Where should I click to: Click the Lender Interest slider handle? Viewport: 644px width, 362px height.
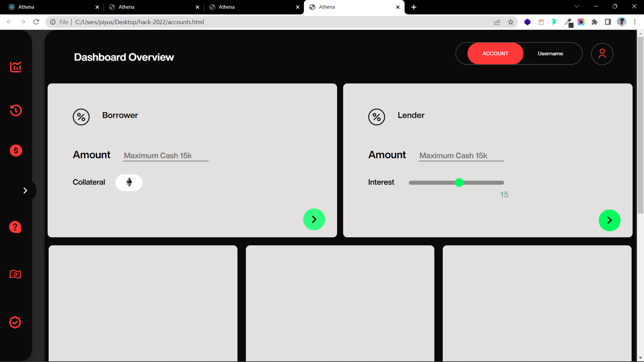[x=460, y=183]
